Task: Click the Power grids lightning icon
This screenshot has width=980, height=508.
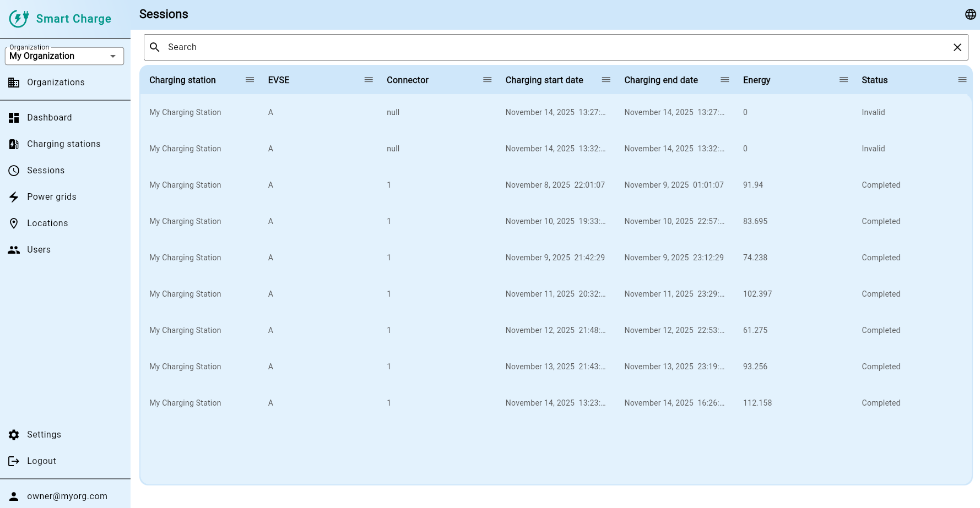Action: click(14, 196)
